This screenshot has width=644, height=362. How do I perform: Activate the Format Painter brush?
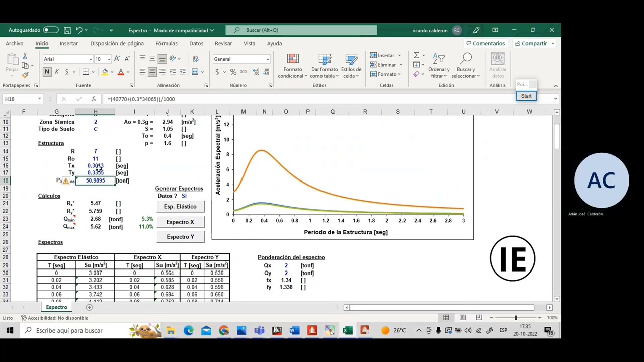click(x=25, y=75)
